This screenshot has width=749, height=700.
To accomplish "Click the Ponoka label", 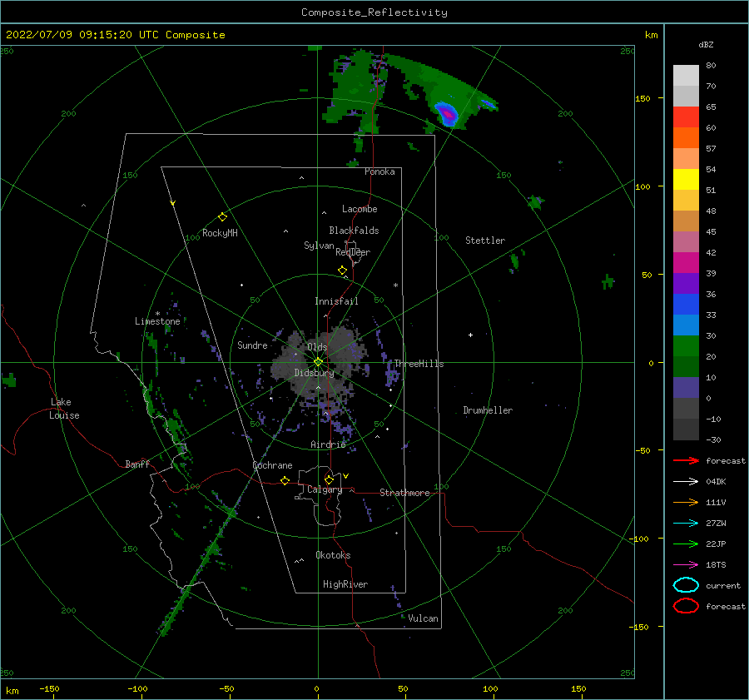I will point(379,171).
